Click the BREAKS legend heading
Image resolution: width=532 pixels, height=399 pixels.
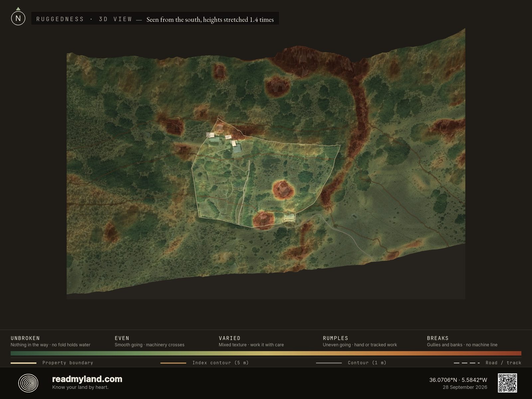point(438,338)
